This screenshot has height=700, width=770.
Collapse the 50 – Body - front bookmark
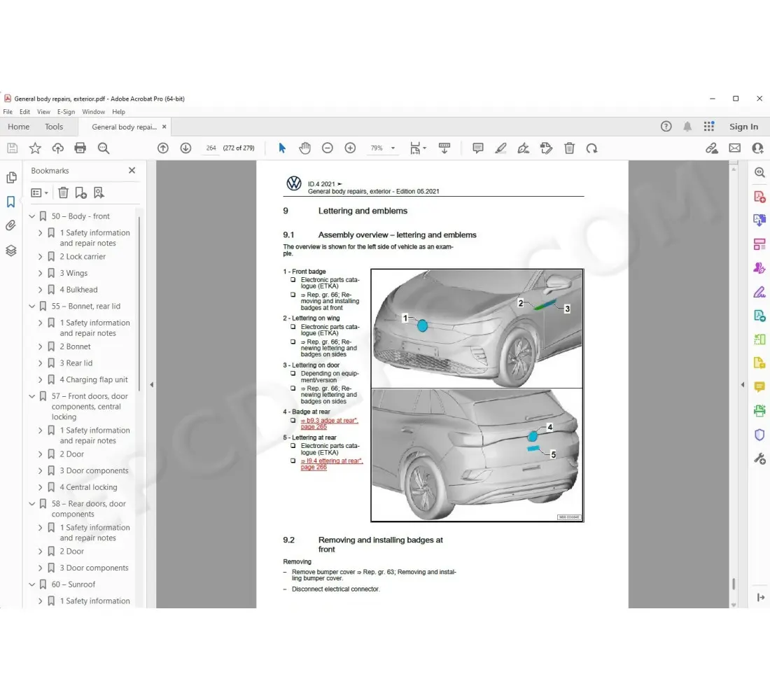coord(32,216)
